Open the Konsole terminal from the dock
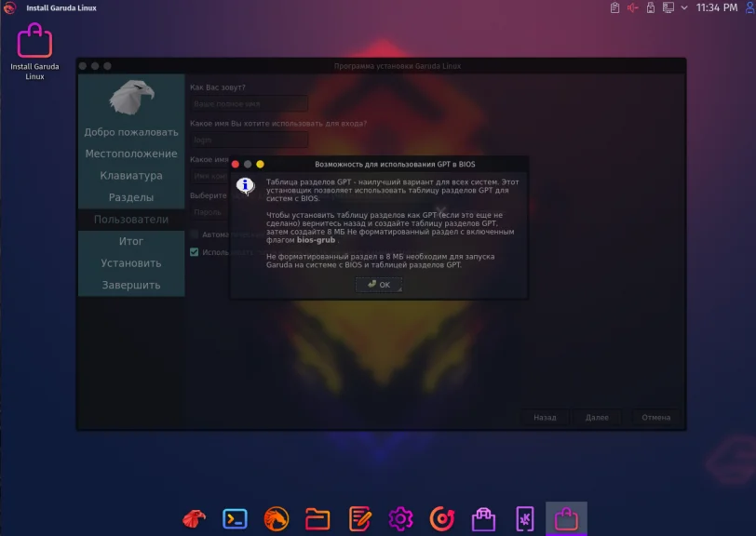 coord(234,519)
